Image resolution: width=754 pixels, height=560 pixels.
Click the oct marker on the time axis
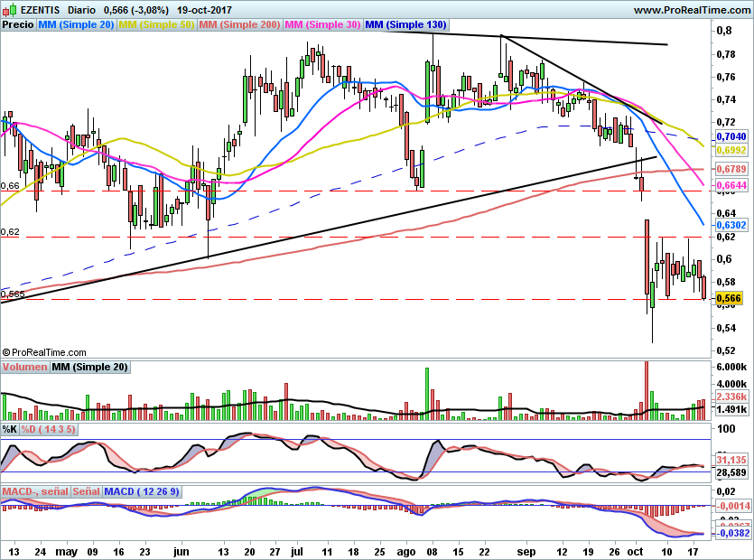(636, 551)
